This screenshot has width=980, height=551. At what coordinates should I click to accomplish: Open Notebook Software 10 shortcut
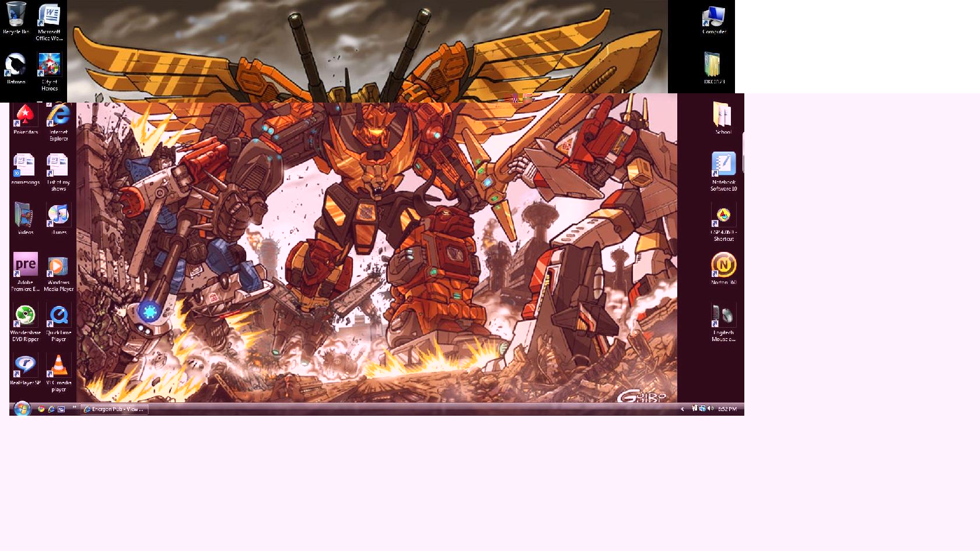(x=723, y=167)
